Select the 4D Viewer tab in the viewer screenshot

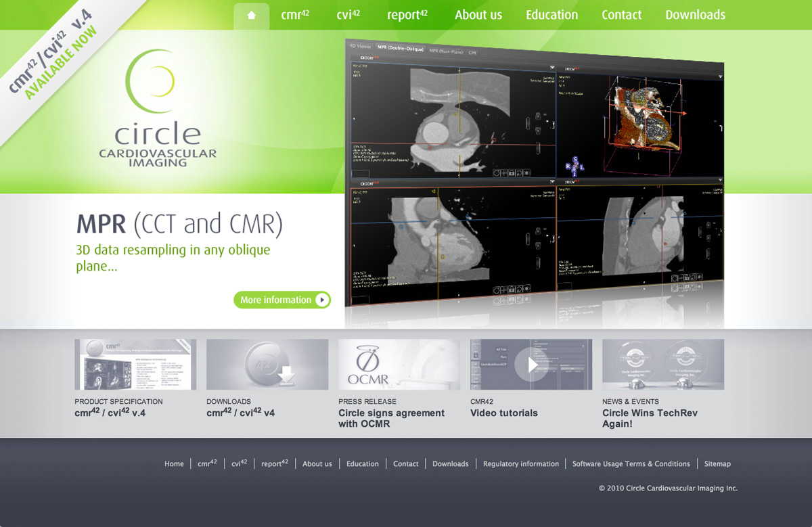tap(360, 46)
